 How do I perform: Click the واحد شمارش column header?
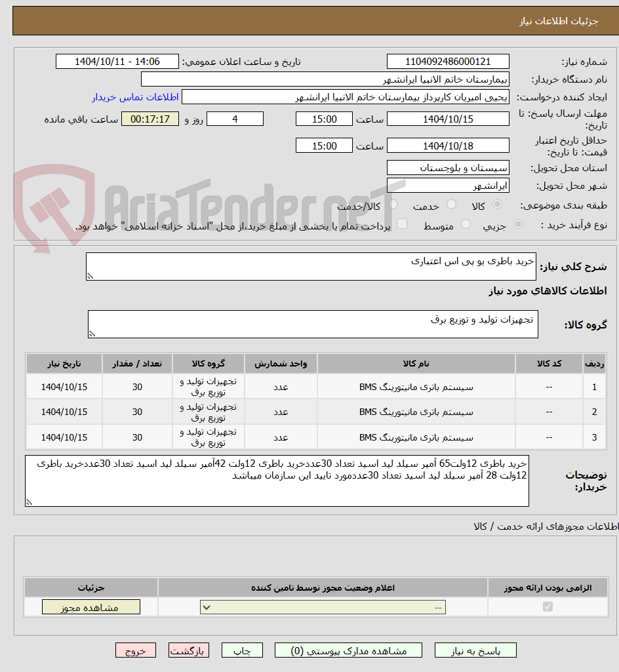pyautogui.click(x=281, y=363)
